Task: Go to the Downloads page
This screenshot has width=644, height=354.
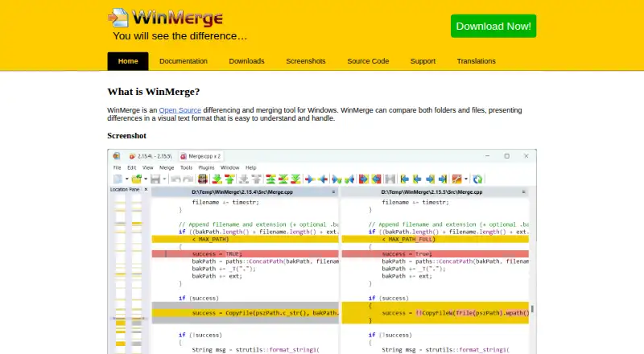Action: point(246,61)
